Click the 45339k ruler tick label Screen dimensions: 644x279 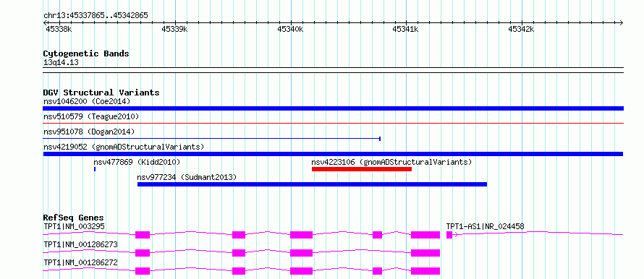coord(174,29)
